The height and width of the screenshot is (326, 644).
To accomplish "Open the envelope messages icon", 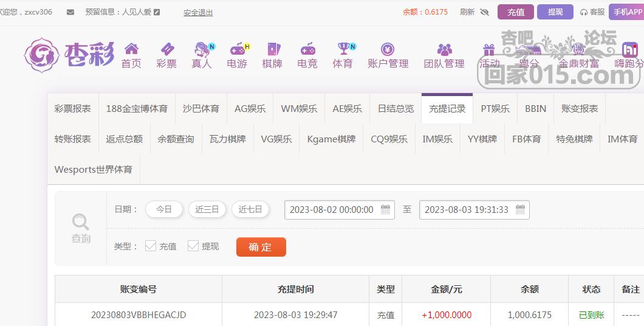I will 70,12.
